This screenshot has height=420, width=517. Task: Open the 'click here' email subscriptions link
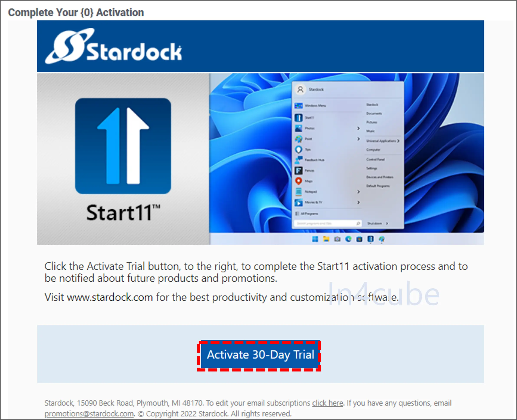(x=328, y=403)
